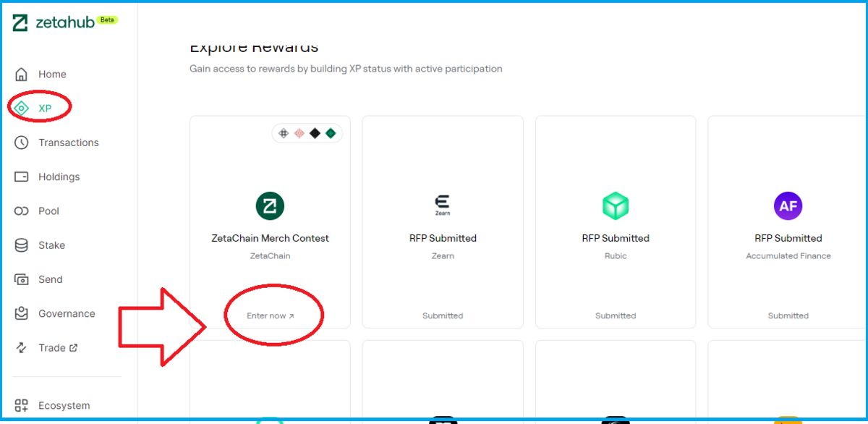868x424 pixels.
Task: Open the Home page icon
Action: (x=22, y=74)
